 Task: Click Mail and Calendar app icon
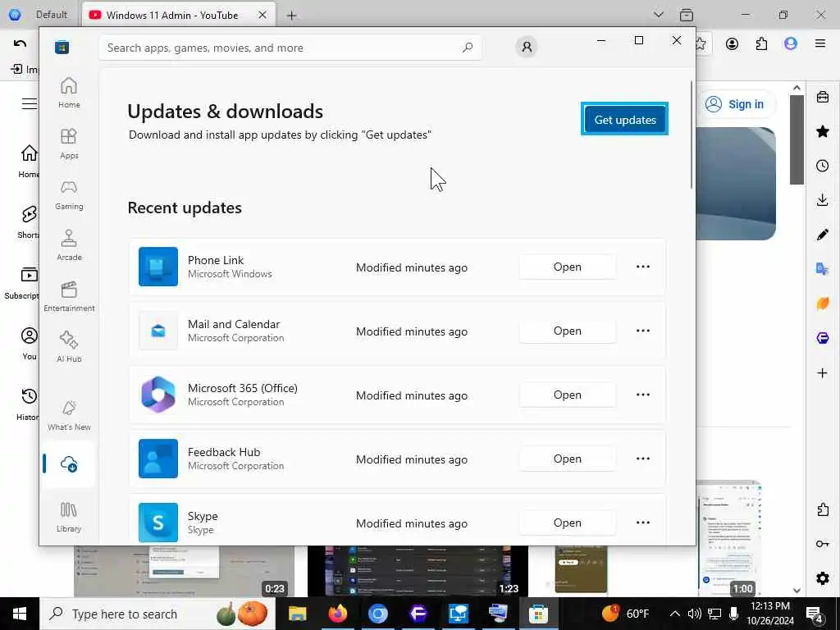158,331
